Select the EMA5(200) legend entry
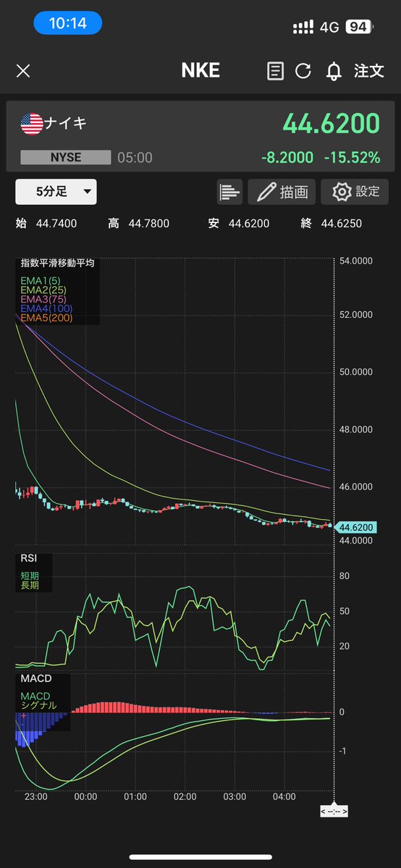 (x=46, y=318)
